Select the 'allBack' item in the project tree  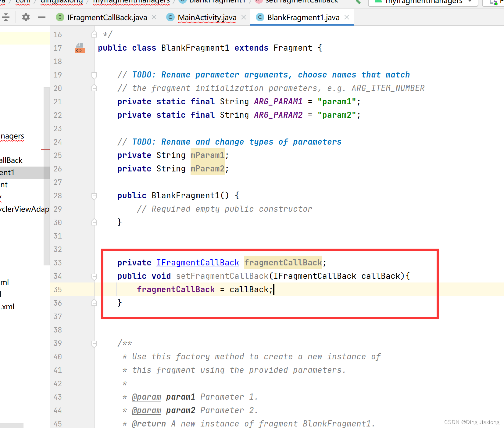tap(11, 160)
